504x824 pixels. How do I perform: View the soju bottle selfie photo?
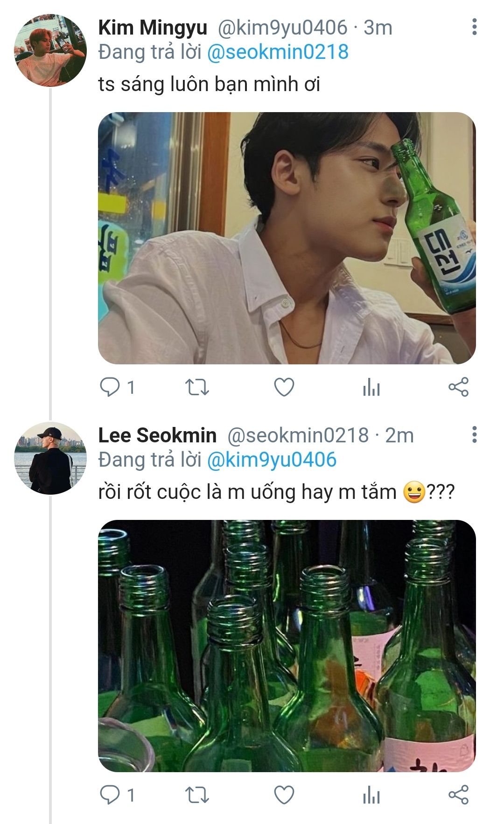(x=287, y=238)
